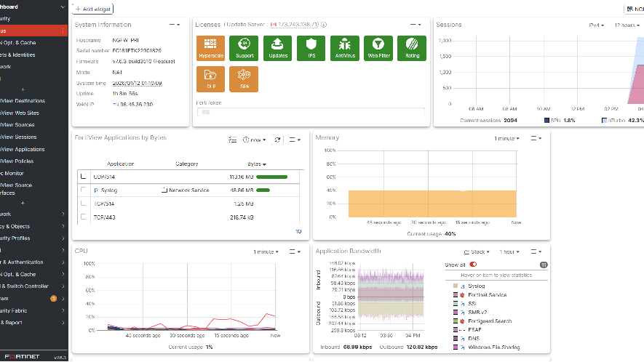
Task: Check the UDP/514 application row checkbox
Action: pos(83,177)
